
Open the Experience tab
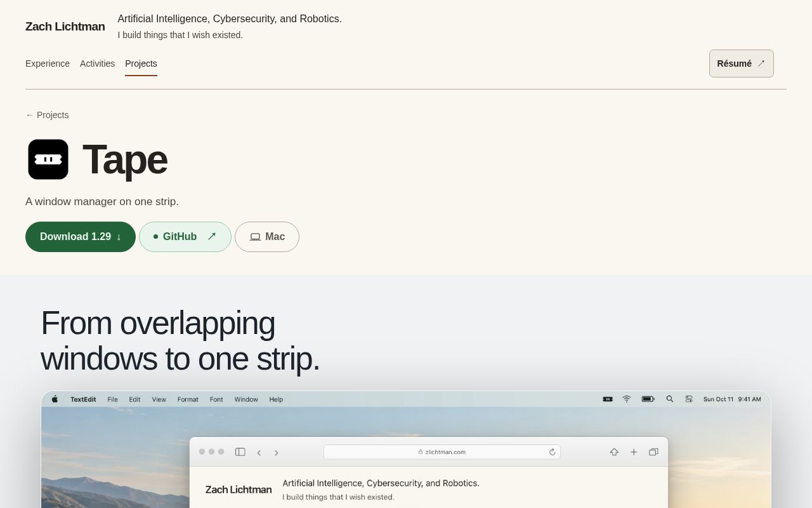click(48, 63)
